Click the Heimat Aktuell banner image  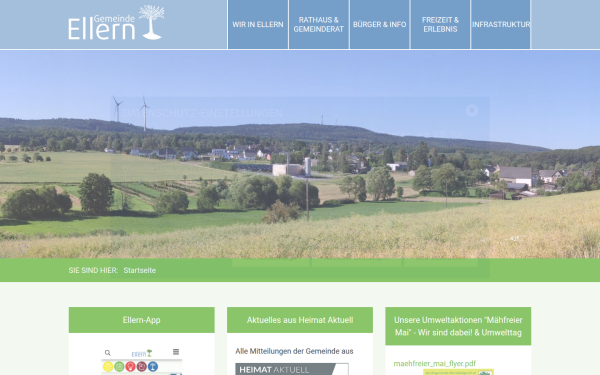click(x=292, y=369)
